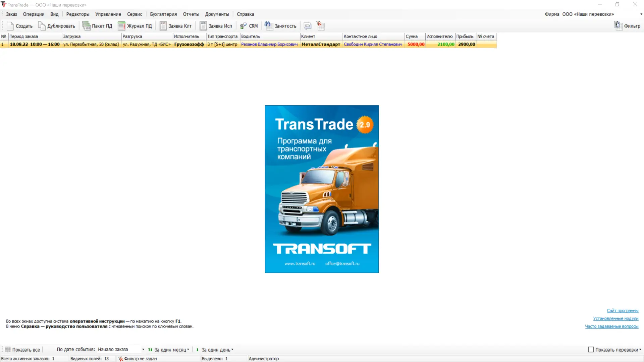
Task: Click Заявка Клт document icon
Action: (x=163, y=26)
